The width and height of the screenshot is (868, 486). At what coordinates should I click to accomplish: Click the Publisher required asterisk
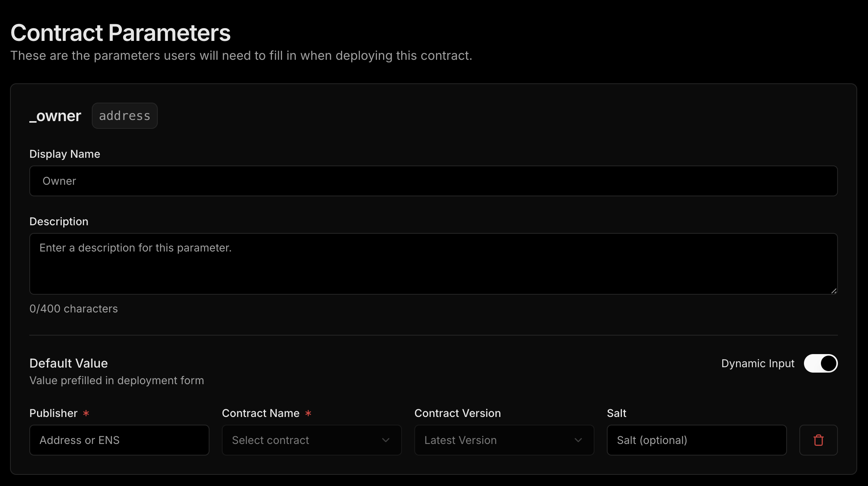point(86,413)
